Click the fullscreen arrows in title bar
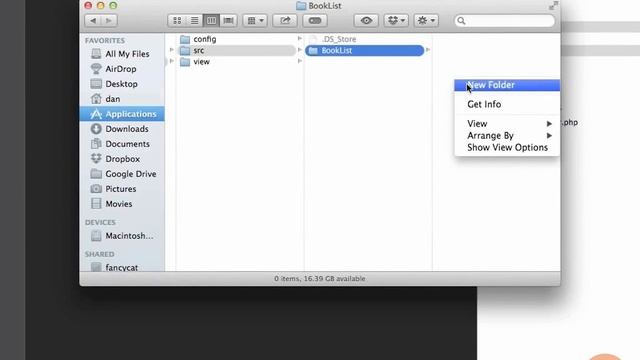 click(553, 6)
